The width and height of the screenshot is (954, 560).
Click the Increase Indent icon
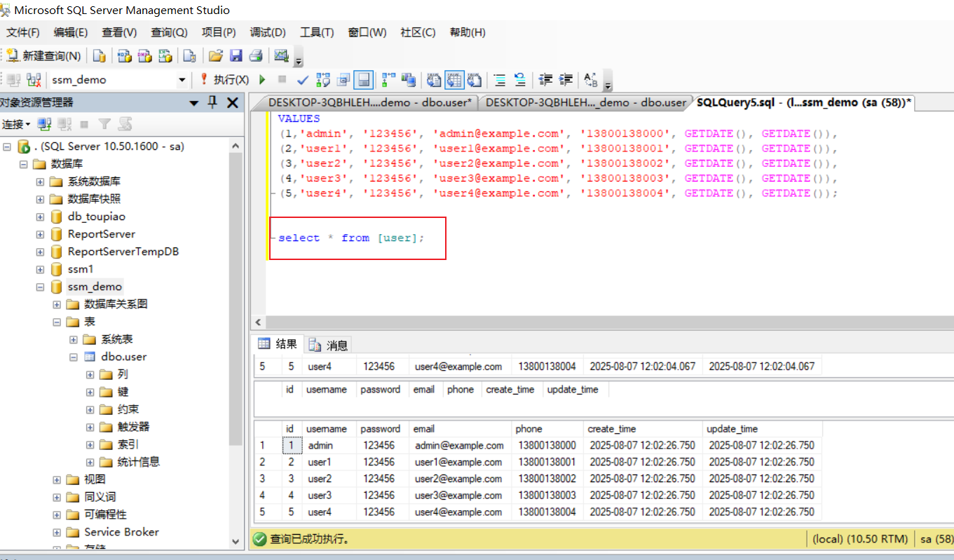click(x=566, y=80)
